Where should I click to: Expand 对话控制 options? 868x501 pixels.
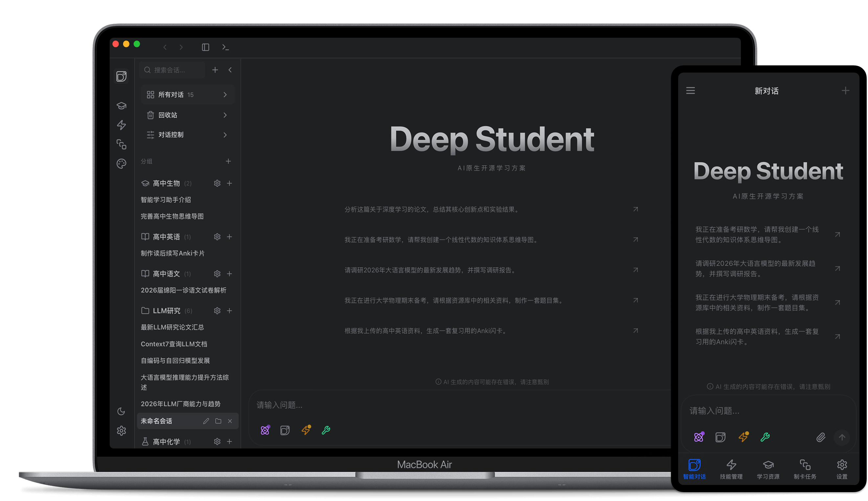225,135
